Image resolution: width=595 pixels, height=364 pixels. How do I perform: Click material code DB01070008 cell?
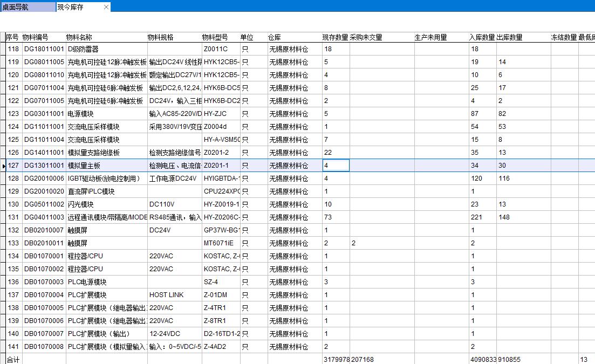[x=44, y=347]
